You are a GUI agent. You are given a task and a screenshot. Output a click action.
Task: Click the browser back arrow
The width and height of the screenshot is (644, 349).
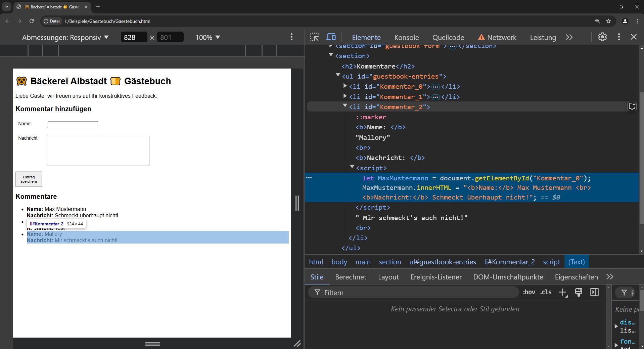click(7, 21)
